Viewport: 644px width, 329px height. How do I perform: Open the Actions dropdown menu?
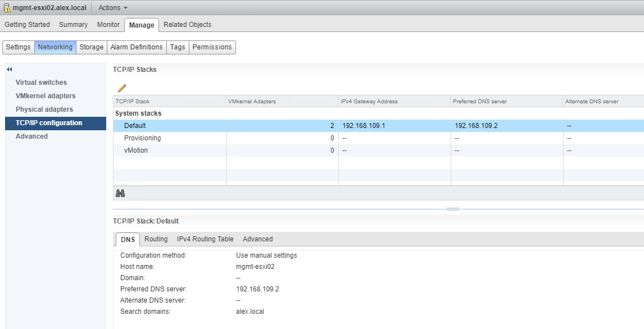(x=113, y=8)
